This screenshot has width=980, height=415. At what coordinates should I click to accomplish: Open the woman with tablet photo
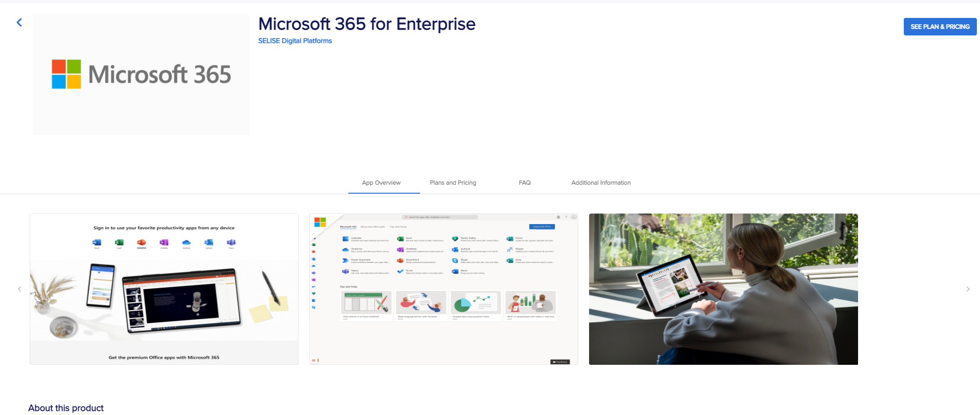[724, 289]
